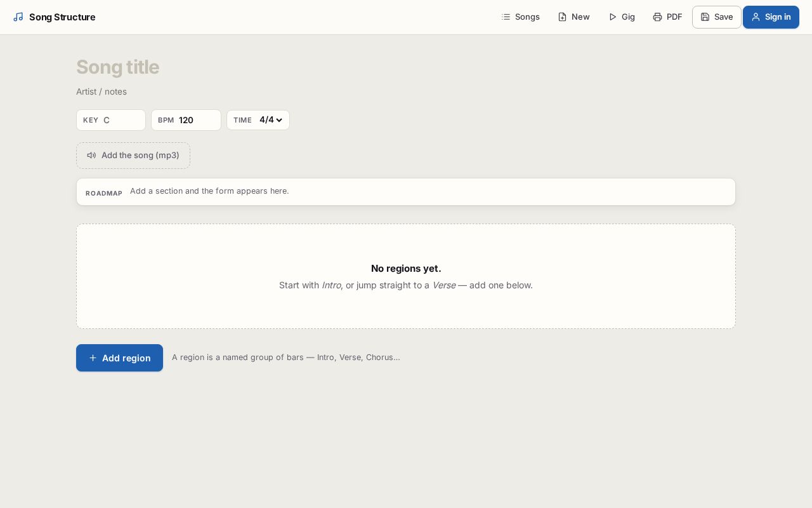Click text 'Add a section and the form appears here.'

coord(209,191)
